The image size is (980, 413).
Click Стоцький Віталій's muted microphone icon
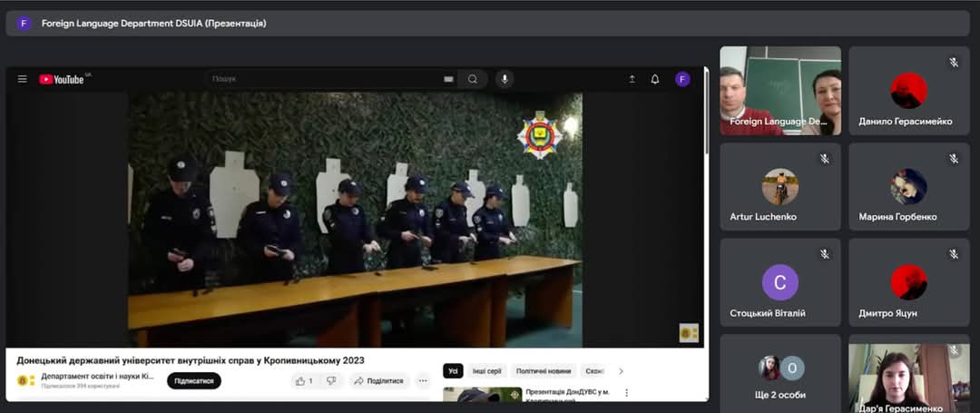pos(824,254)
